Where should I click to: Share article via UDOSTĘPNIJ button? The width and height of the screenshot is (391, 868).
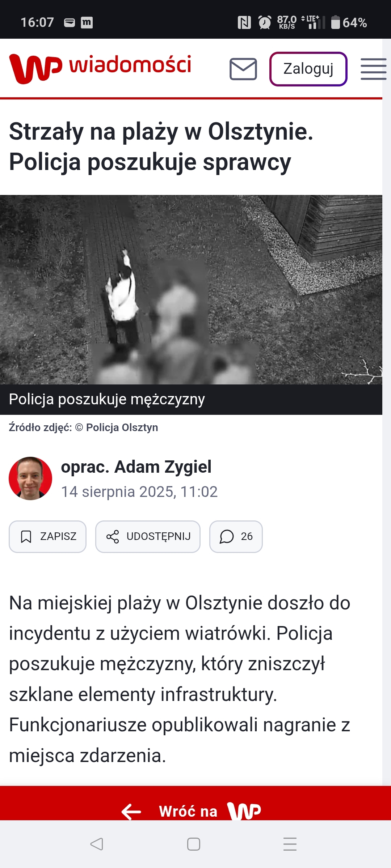tap(148, 537)
